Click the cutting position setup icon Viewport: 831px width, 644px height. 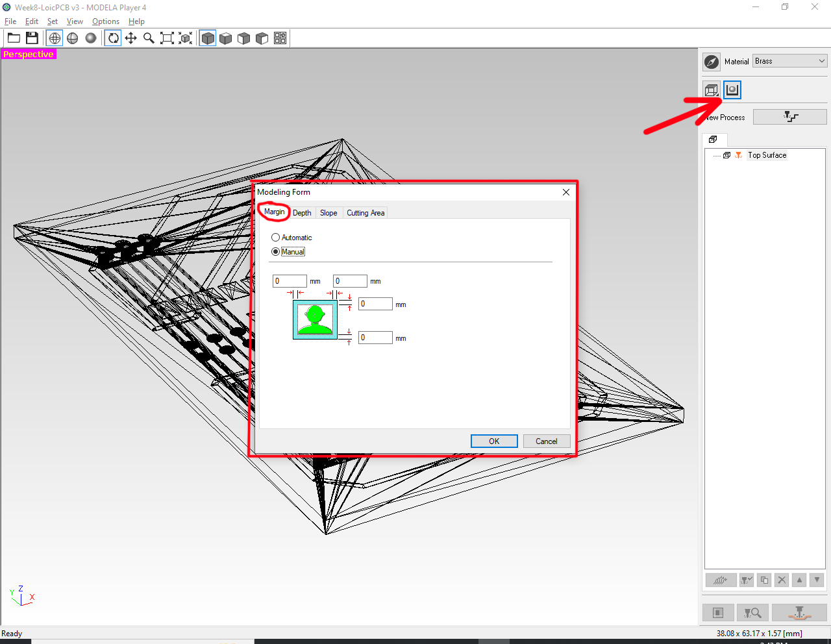point(718,613)
